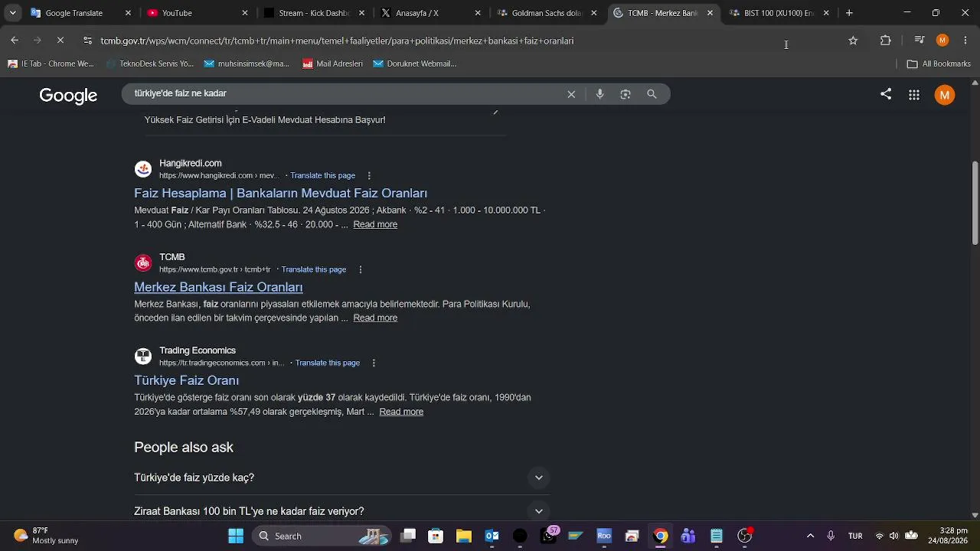Viewport: 980px width, 551px height.
Task: Open more options for Hangikredi result
Action: coord(369,176)
